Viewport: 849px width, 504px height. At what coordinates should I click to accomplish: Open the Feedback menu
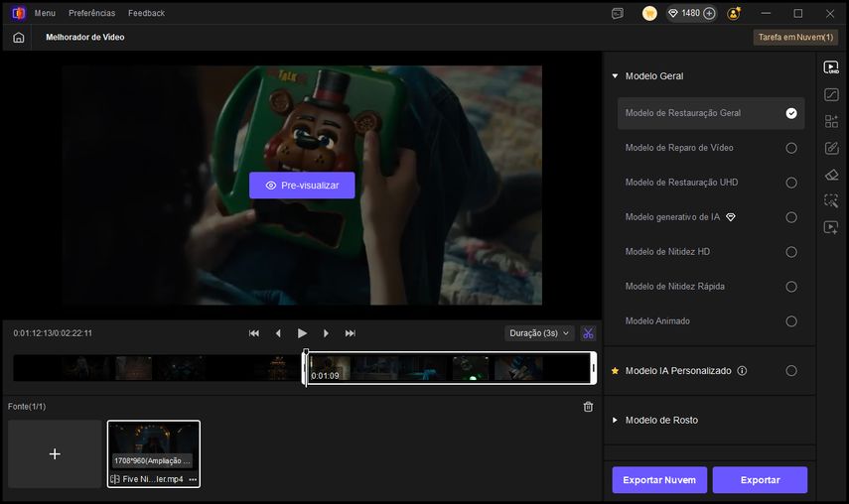pyautogui.click(x=146, y=13)
